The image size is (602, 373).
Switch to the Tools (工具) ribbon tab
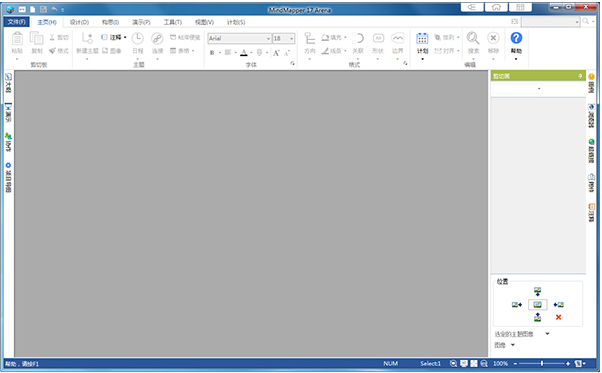tap(173, 22)
